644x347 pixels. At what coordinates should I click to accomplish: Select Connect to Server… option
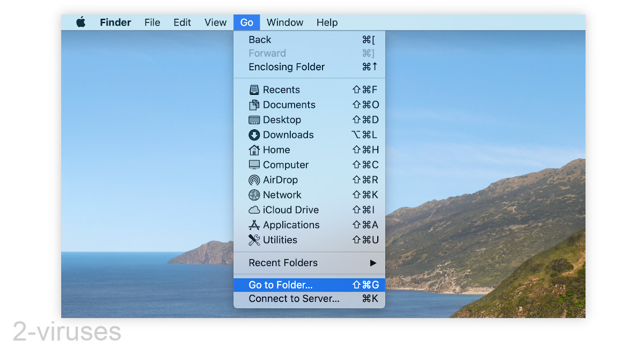tap(294, 299)
